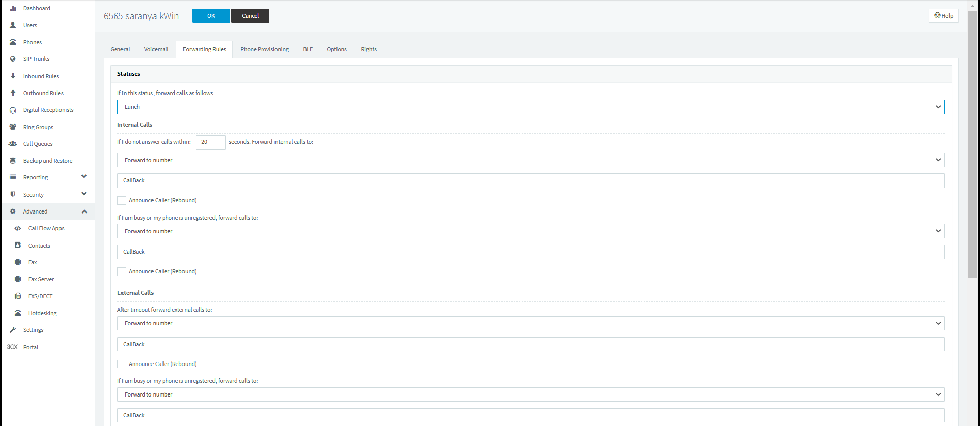Click the Advanced gear icon
Image resolution: width=980 pixels, height=426 pixels.
click(13, 211)
